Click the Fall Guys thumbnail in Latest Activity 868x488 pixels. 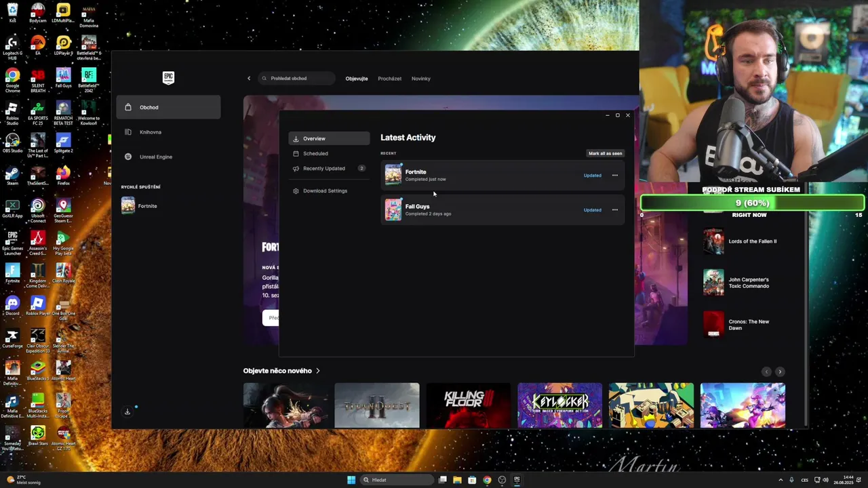pos(393,209)
